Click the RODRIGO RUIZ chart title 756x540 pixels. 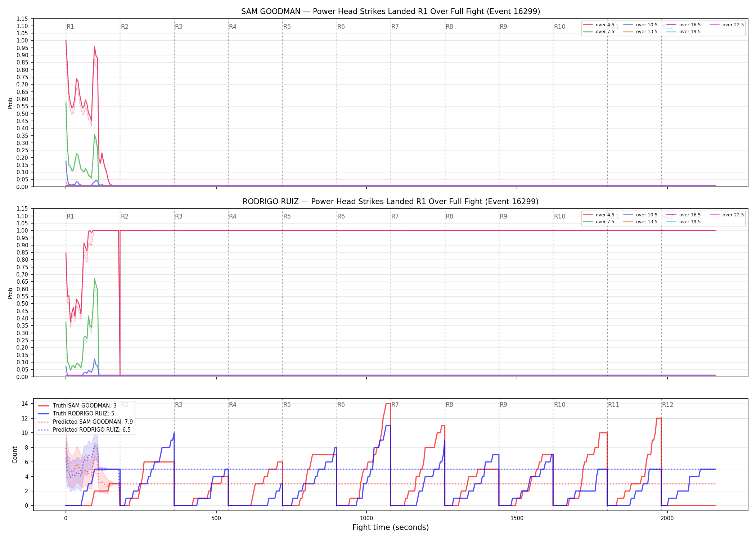[x=391, y=202]
